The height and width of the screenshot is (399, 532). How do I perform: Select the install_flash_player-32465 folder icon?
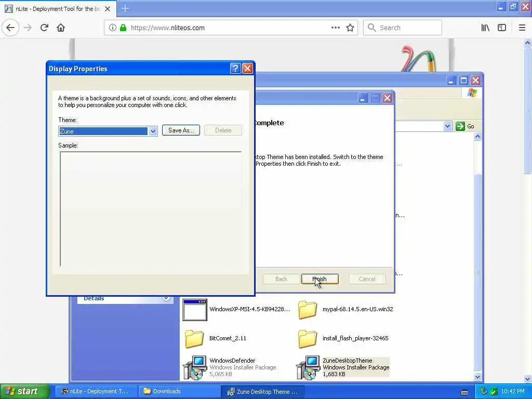tap(308, 339)
